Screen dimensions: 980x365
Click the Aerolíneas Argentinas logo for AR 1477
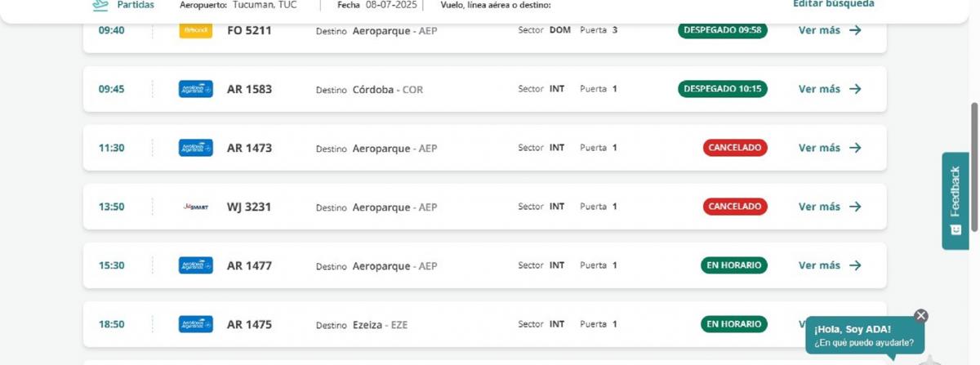[x=195, y=265]
